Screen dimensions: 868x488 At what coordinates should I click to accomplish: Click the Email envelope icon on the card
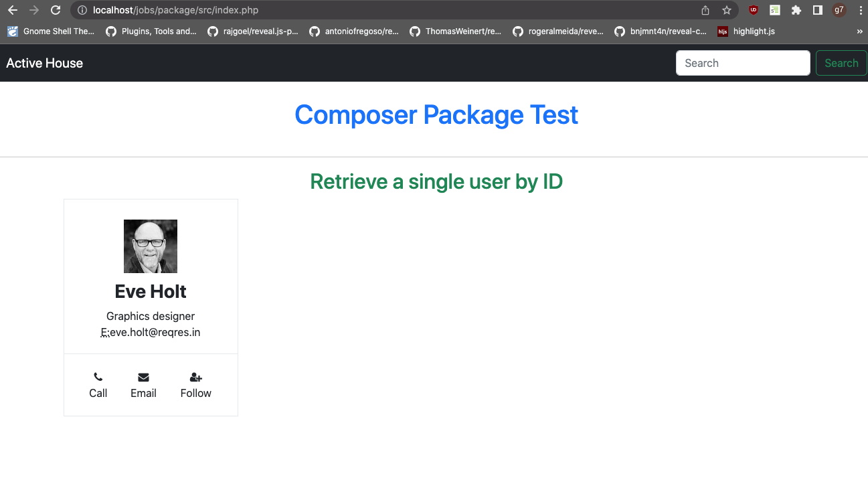[143, 376]
